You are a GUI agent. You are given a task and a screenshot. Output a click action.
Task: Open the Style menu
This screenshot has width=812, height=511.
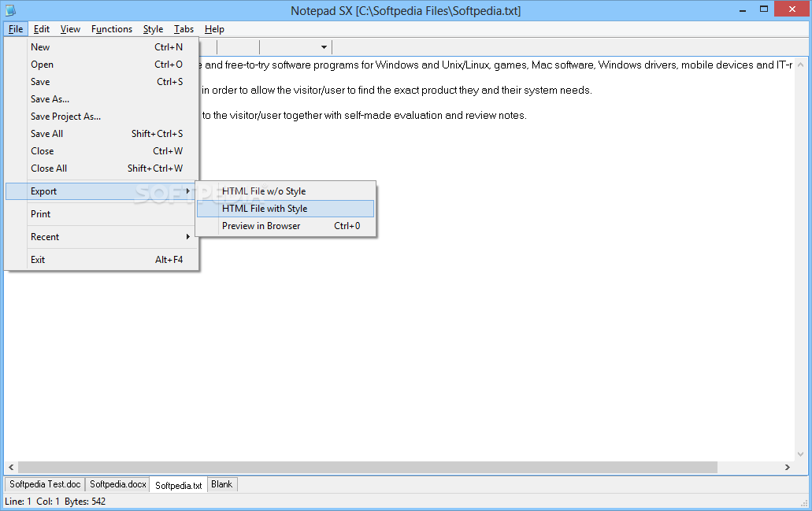tap(153, 29)
